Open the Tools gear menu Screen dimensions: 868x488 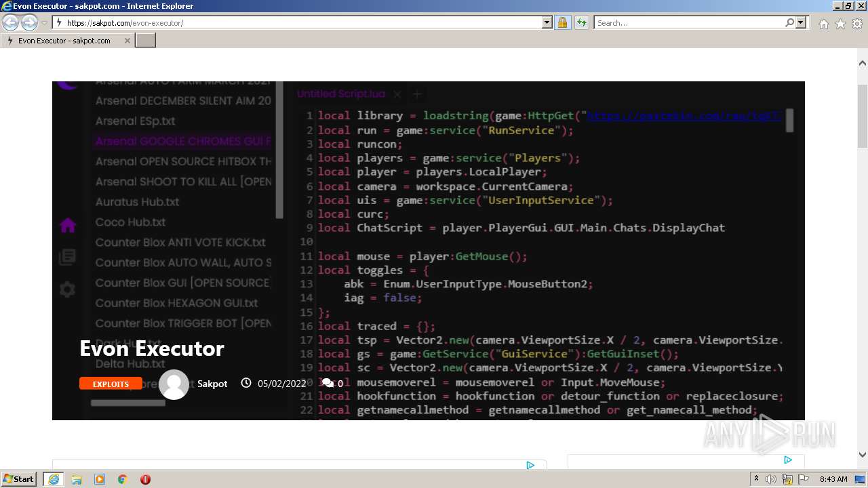coord(857,24)
